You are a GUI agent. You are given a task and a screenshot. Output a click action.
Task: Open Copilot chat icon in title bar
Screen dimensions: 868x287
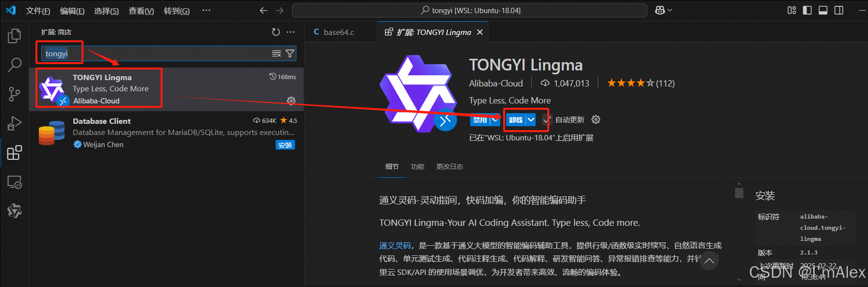[660, 10]
